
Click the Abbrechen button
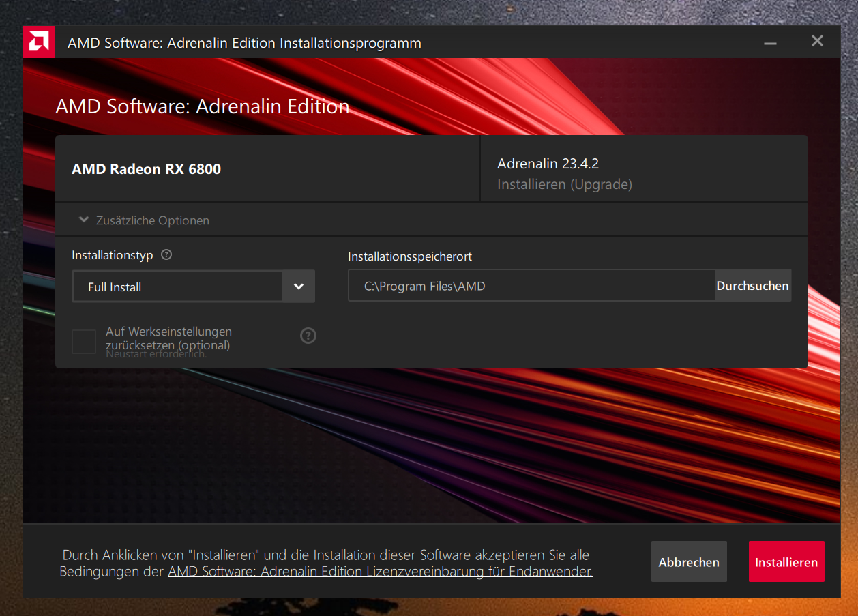click(x=689, y=562)
